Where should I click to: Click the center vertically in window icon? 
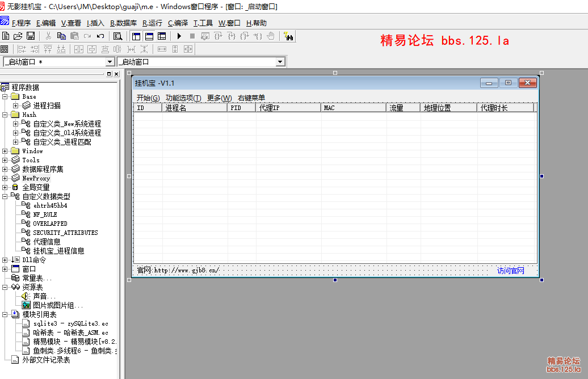coord(92,49)
